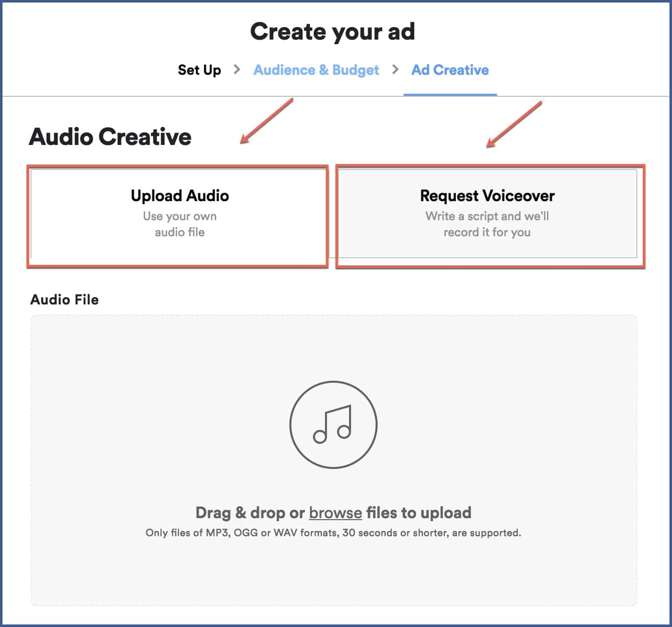Viewport: 672px width, 627px height.
Task: Click the chevron before Ad Creative
Action: click(395, 69)
